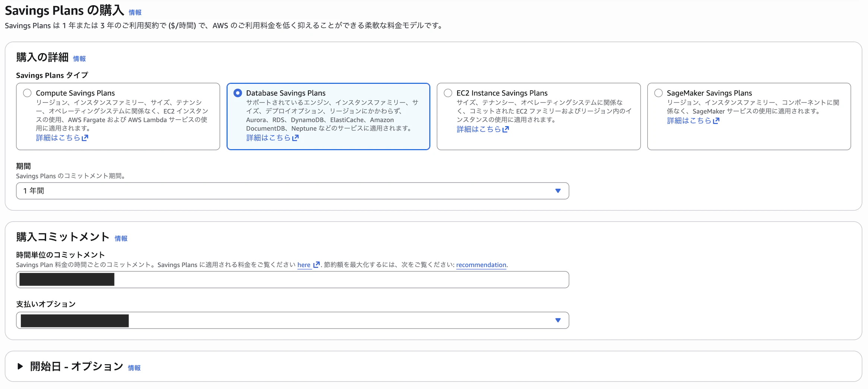The image size is (868, 389).
Task: Open the 'here' pricing link
Action: [304, 265]
